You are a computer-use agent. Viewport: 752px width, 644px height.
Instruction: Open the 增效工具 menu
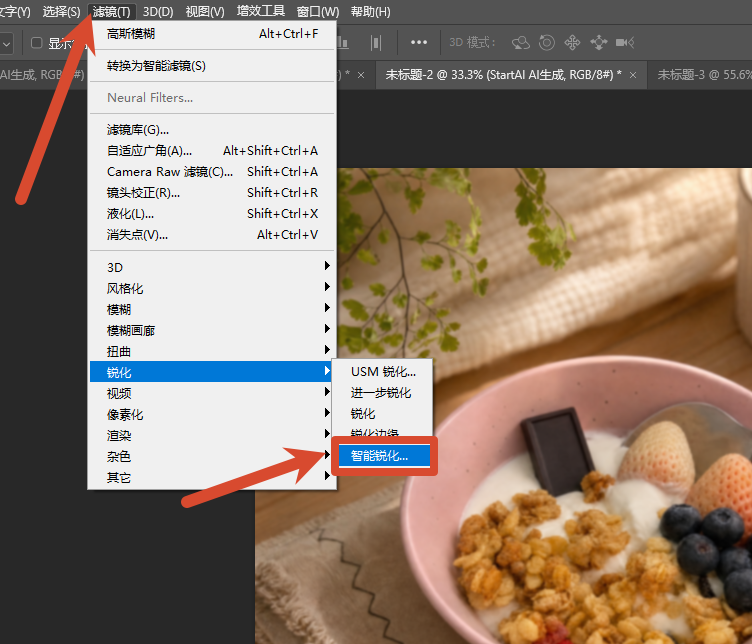tap(261, 12)
